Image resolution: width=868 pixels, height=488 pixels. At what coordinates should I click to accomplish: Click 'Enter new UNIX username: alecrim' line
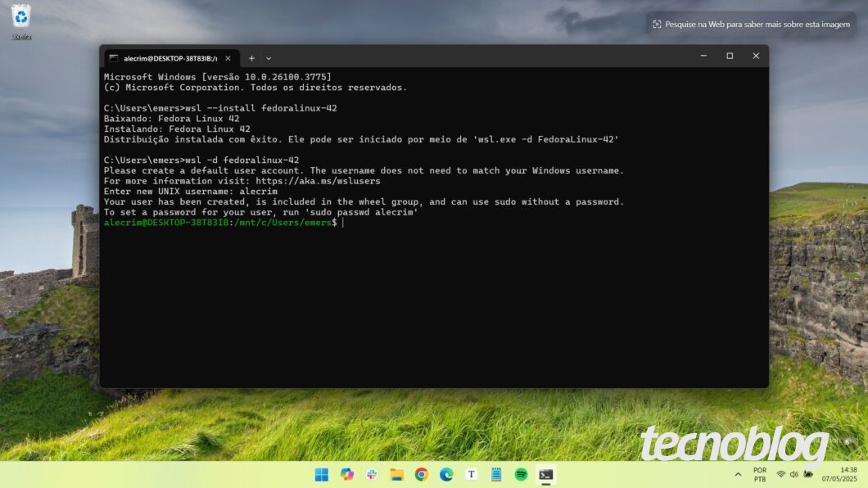(191, 192)
